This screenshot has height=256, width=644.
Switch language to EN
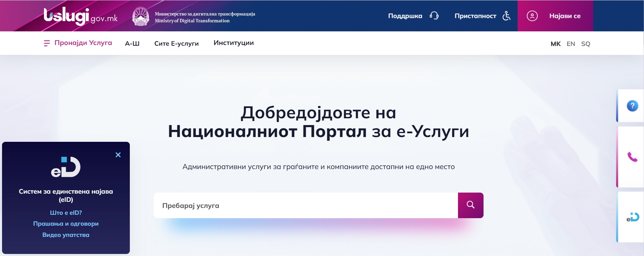571,44
